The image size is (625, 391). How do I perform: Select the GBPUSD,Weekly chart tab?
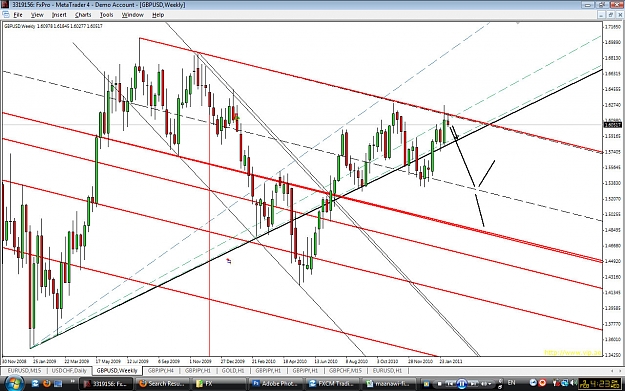pyautogui.click(x=117, y=371)
